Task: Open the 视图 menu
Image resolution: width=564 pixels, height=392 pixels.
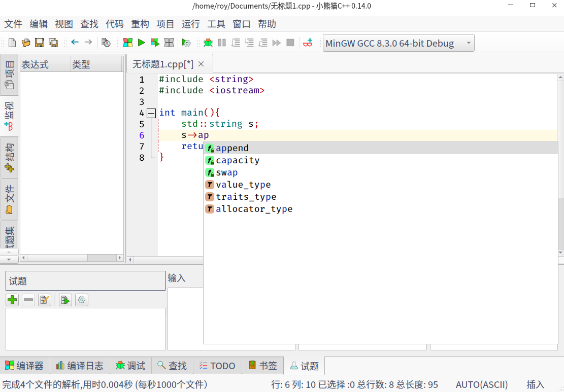Action: tap(64, 24)
